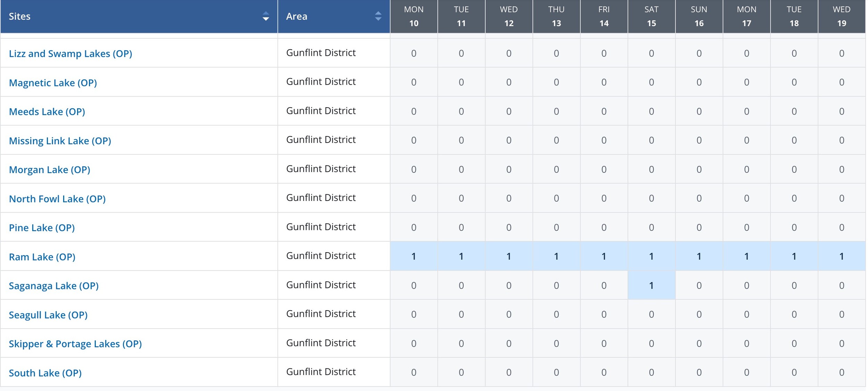Click WED 19 date column header
The height and width of the screenshot is (391, 868).
pyautogui.click(x=842, y=16)
